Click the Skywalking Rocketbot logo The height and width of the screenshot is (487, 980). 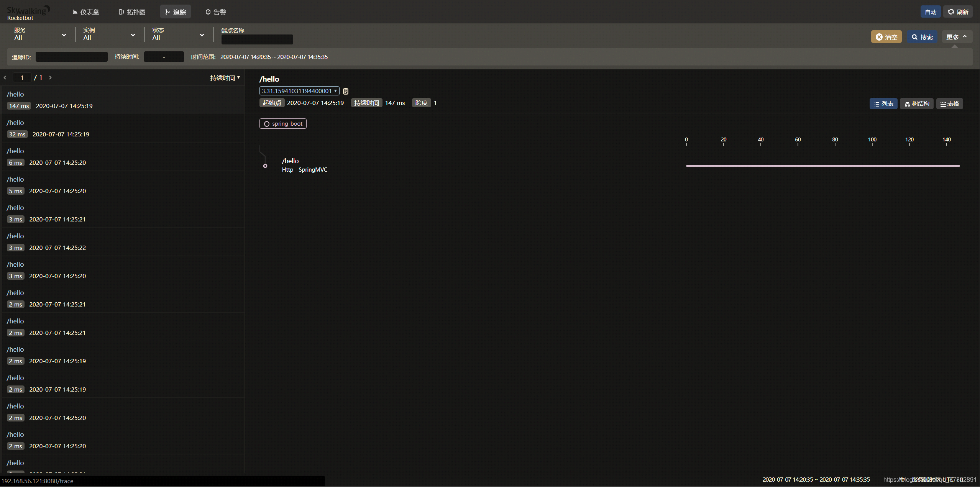[x=28, y=13]
